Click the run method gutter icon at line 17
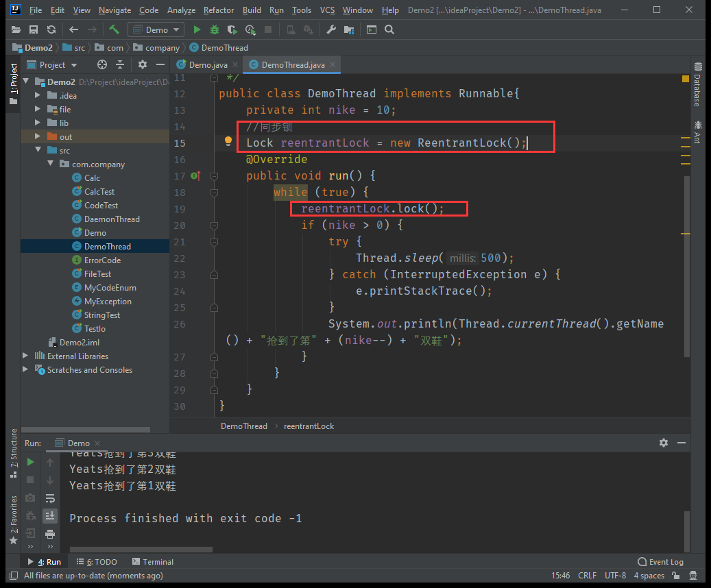Image resolution: width=711 pixels, height=588 pixels. 195,176
